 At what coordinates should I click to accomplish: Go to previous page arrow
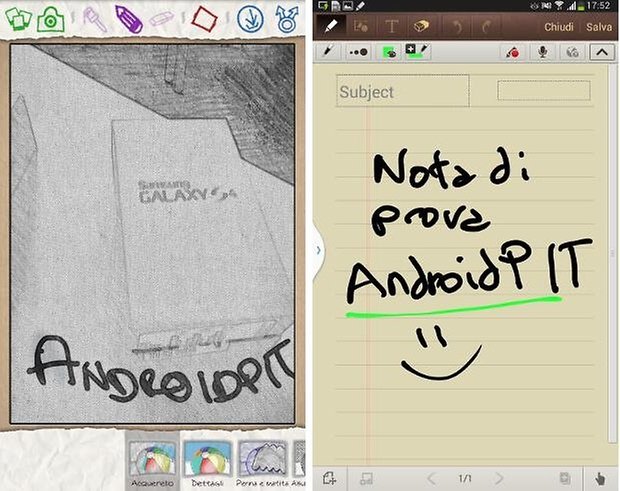[431, 479]
